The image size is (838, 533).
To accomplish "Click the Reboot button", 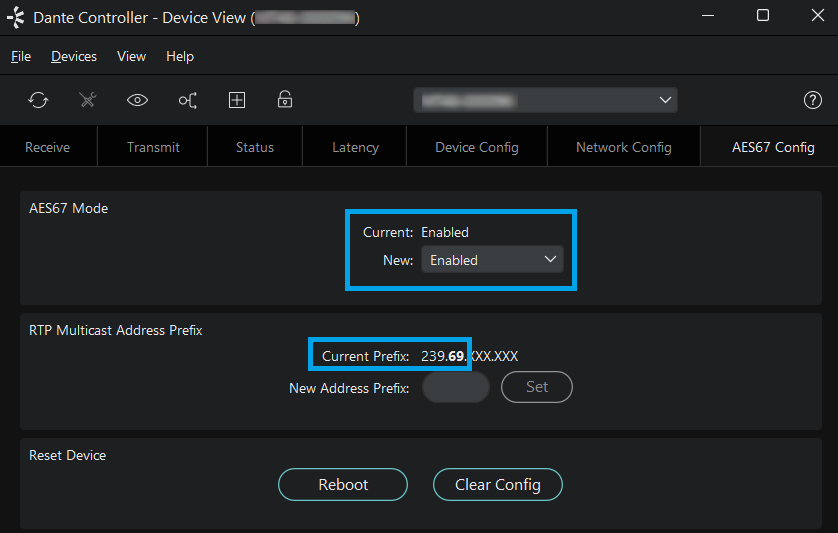I will click(x=343, y=484).
